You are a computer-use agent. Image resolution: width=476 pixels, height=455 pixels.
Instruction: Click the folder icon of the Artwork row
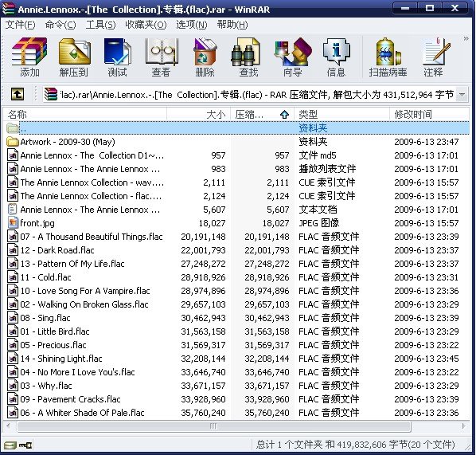point(13,142)
